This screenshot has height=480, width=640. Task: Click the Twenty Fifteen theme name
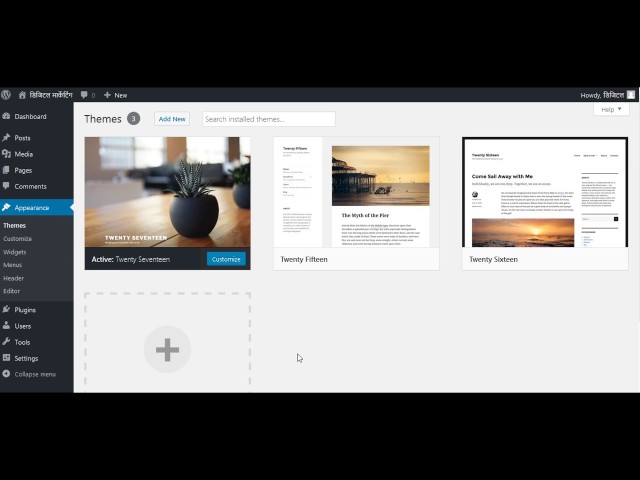pyautogui.click(x=304, y=259)
